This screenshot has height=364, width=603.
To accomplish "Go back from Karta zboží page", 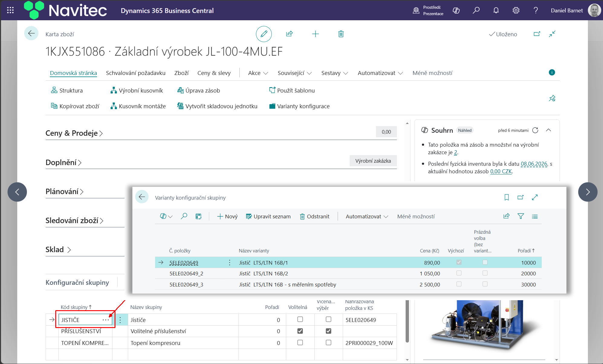I will pos(31,33).
